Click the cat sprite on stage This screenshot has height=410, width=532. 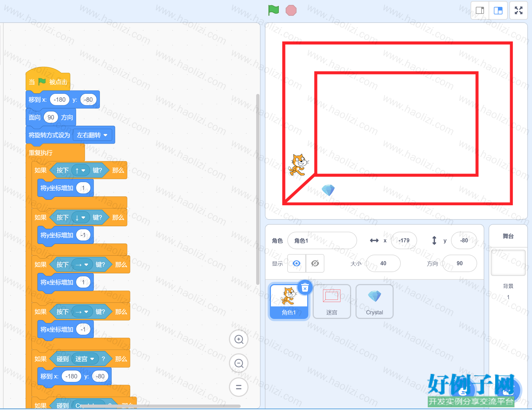pos(298,165)
